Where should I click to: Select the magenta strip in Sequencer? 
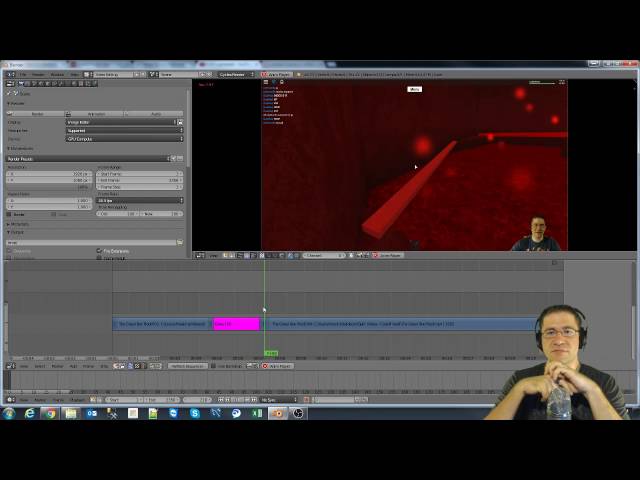click(236, 324)
